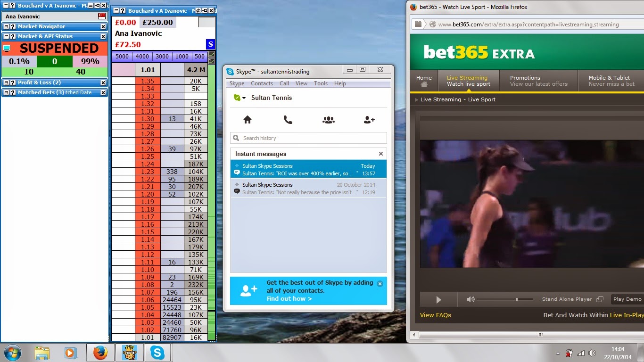
Task: Open Geeks Toy from the taskbar
Action: [129, 353]
